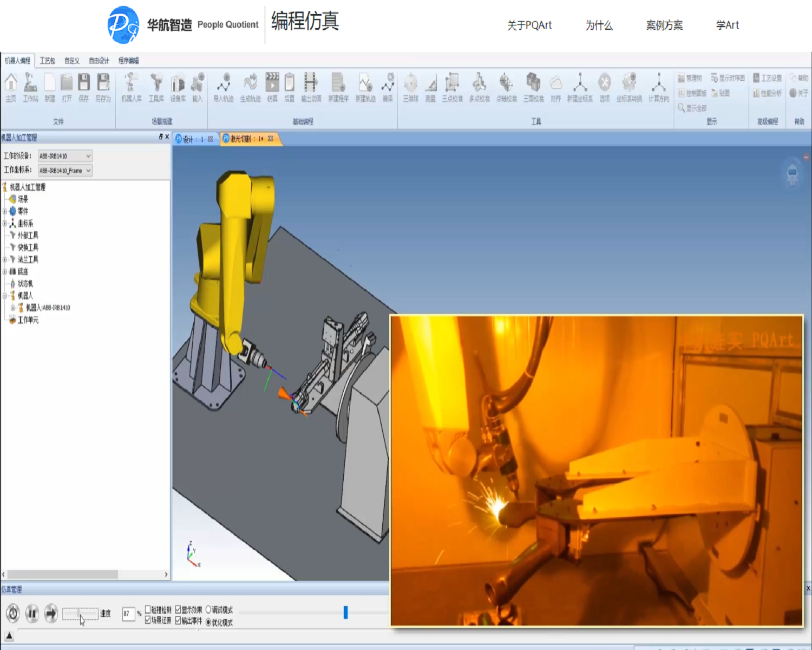Open the 导入轨迹 import trajectory tool

point(223,87)
